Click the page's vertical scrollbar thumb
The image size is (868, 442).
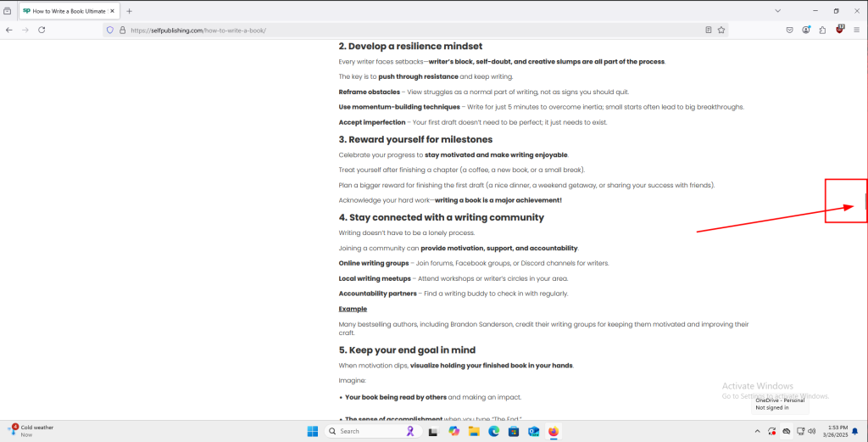coord(865,201)
